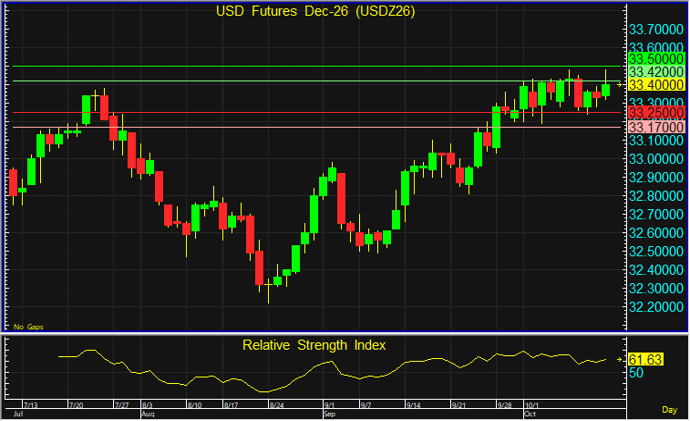Viewport: 690px width, 421px height.
Task: Click the small arrow marker beside 61.63
Action: (620, 359)
